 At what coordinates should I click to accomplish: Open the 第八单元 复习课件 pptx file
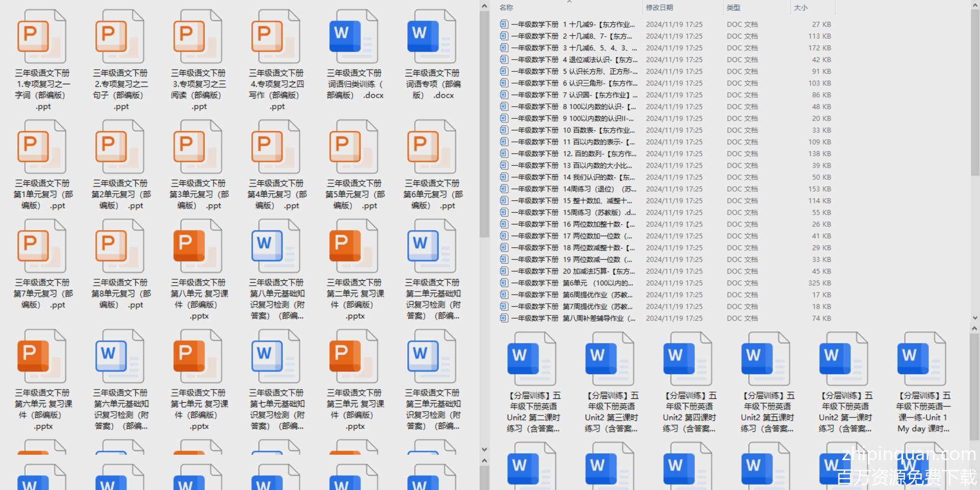tap(198, 246)
